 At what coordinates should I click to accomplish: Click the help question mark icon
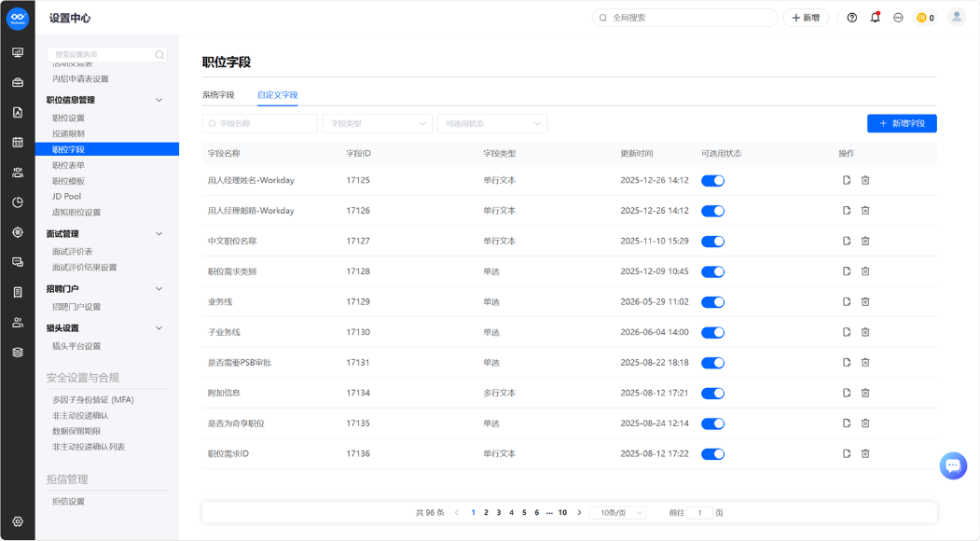pyautogui.click(x=852, y=18)
